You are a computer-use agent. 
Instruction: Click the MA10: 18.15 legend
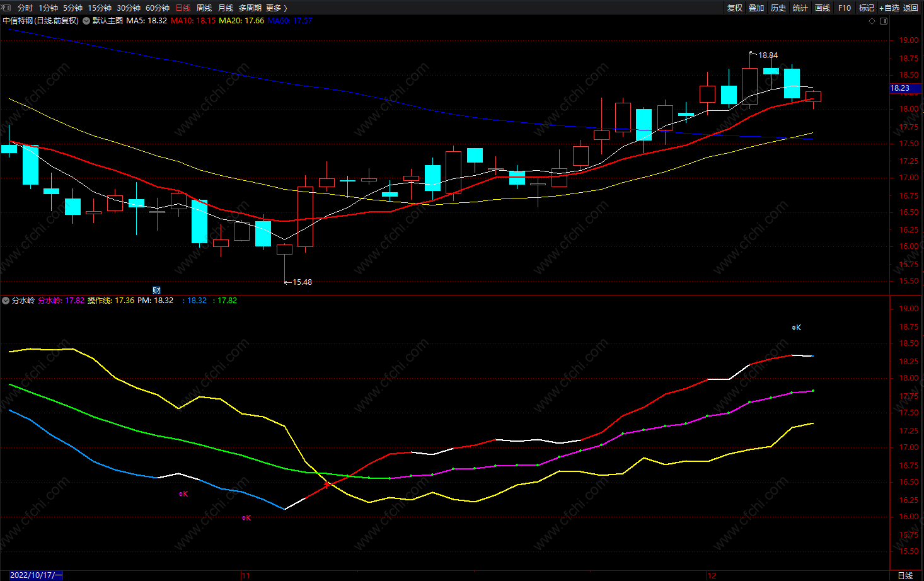pos(193,21)
